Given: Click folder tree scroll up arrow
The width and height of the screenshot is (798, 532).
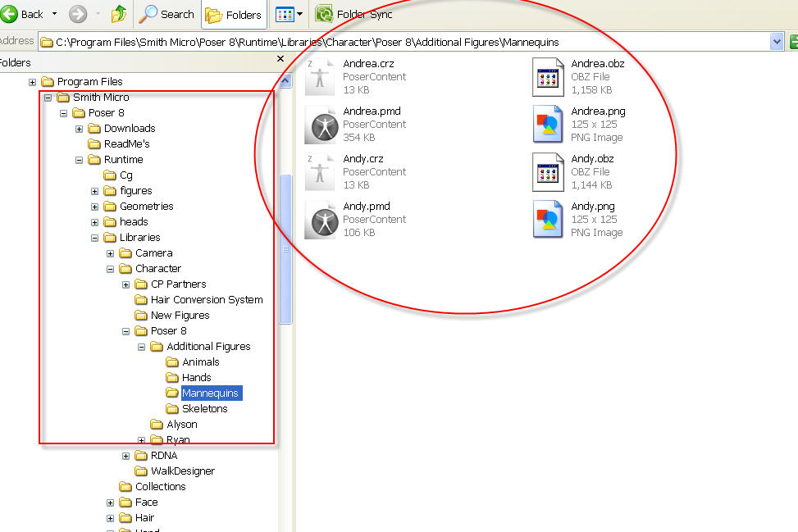Looking at the screenshot, I should click(x=285, y=81).
